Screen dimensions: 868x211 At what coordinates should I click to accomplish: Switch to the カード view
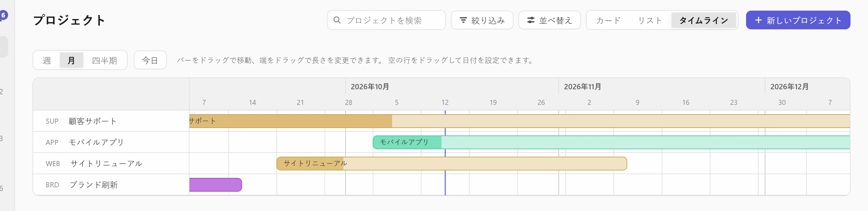608,20
